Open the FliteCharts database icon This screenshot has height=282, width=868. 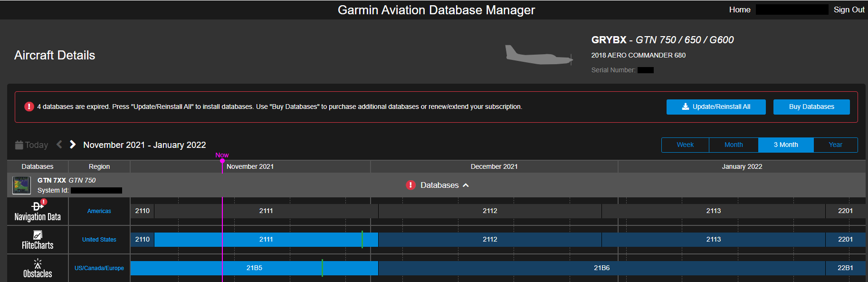38,234
